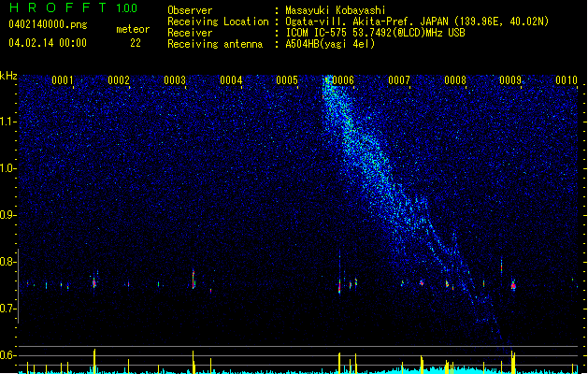Click observer name Masayuki Kobayashi
This screenshot has width=588, height=374.
(336, 10)
